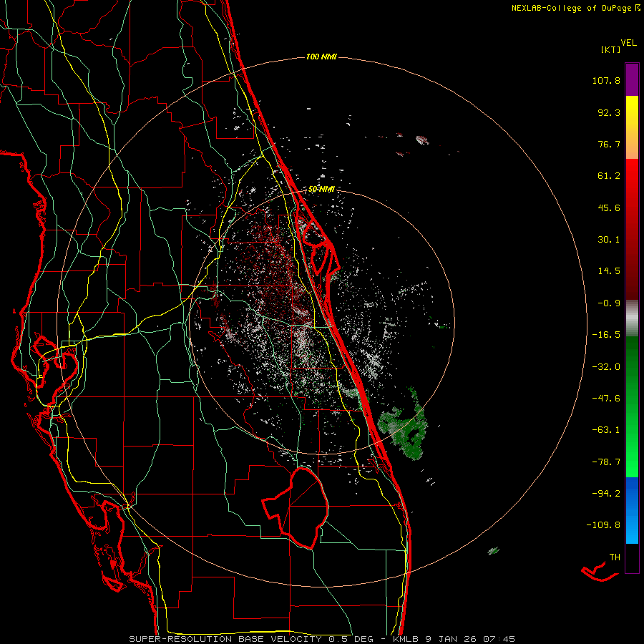The image size is (644, 644).
Task: Select the 107.8 value on velocity scale
Action: click(606, 80)
